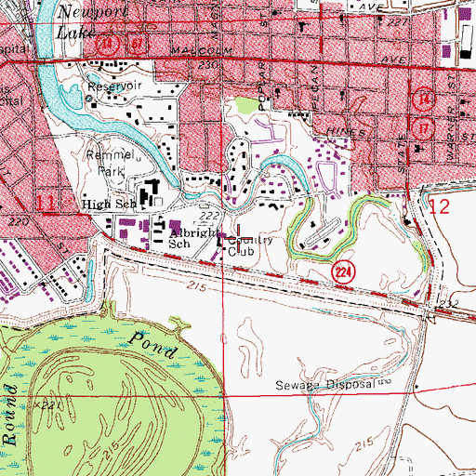
Task: Click the High Sch label
Action: [109, 204]
